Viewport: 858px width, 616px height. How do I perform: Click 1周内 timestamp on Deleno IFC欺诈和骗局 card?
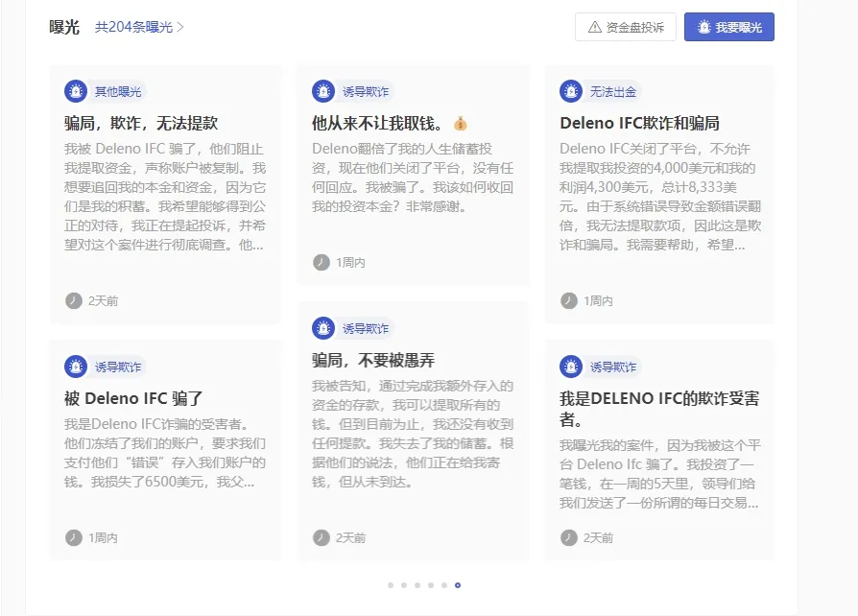tap(598, 300)
